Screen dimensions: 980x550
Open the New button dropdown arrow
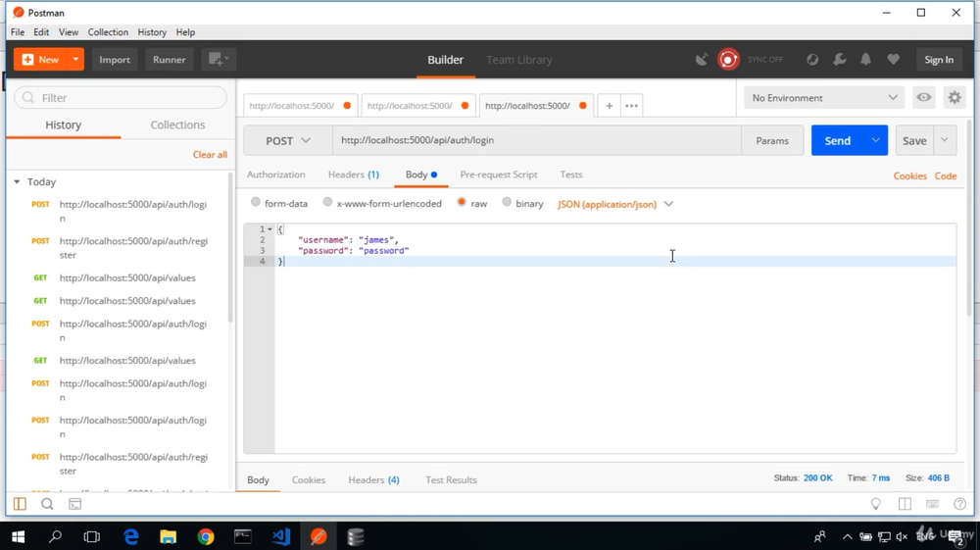tap(75, 60)
